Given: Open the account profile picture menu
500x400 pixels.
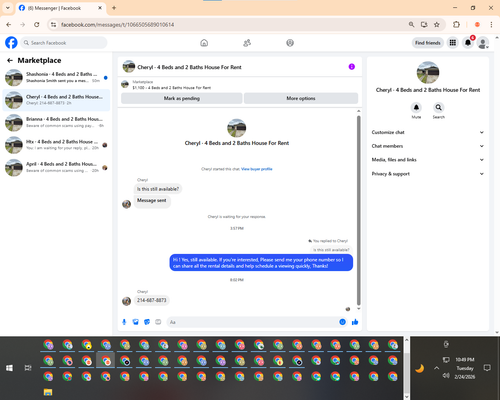Looking at the screenshot, I should (483, 43).
